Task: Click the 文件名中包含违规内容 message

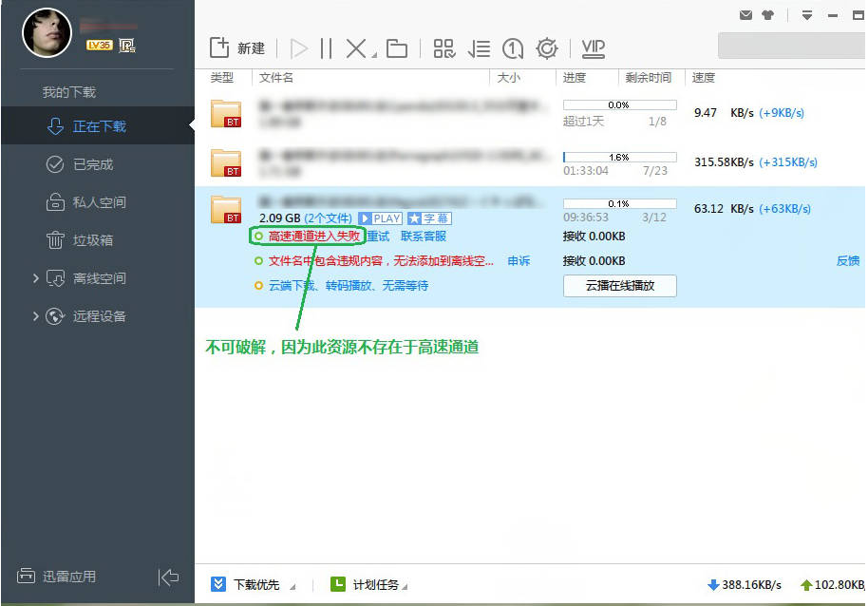Action: tap(381, 260)
